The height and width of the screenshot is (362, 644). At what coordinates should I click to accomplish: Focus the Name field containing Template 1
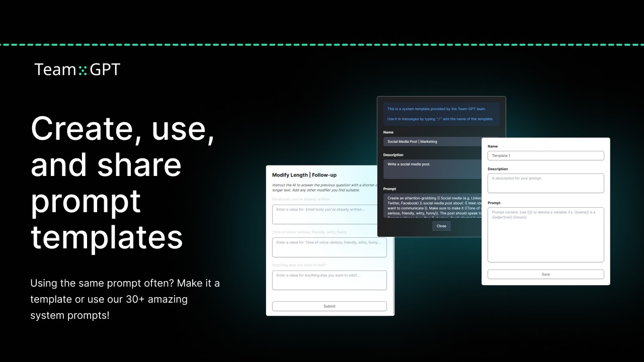click(x=546, y=156)
